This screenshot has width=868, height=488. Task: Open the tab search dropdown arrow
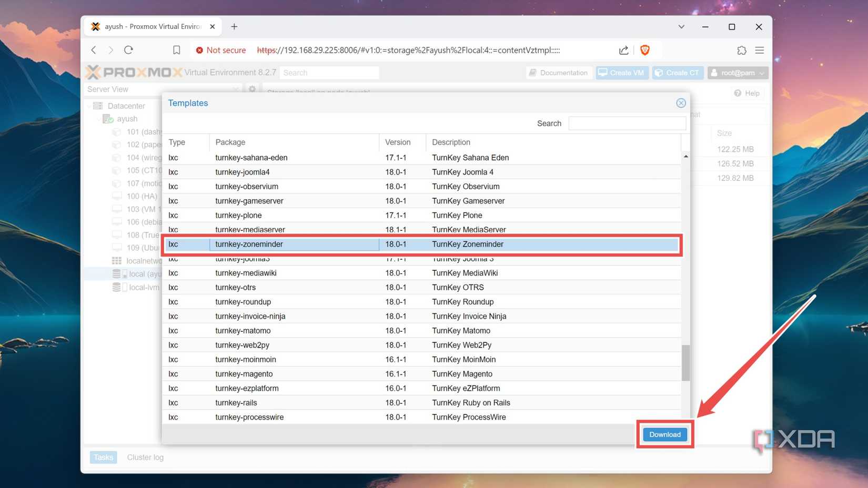click(681, 26)
